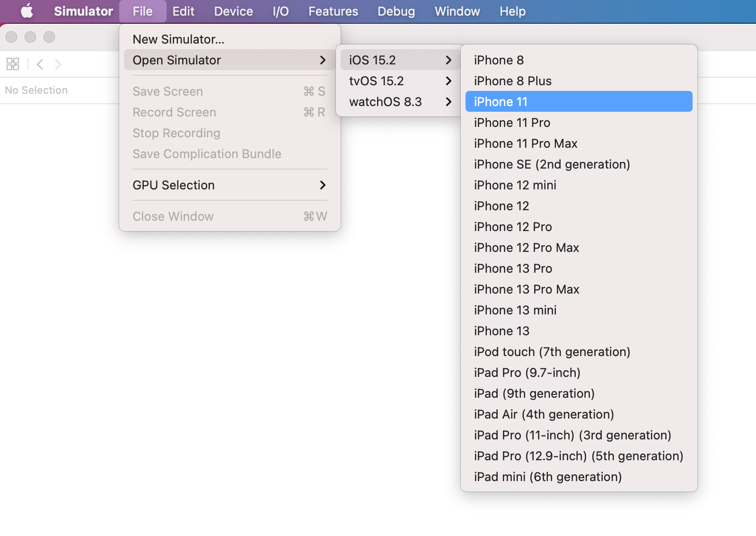This screenshot has width=756, height=536.
Task: Choose iPhone 12 Pro Max simulator
Action: (579, 248)
